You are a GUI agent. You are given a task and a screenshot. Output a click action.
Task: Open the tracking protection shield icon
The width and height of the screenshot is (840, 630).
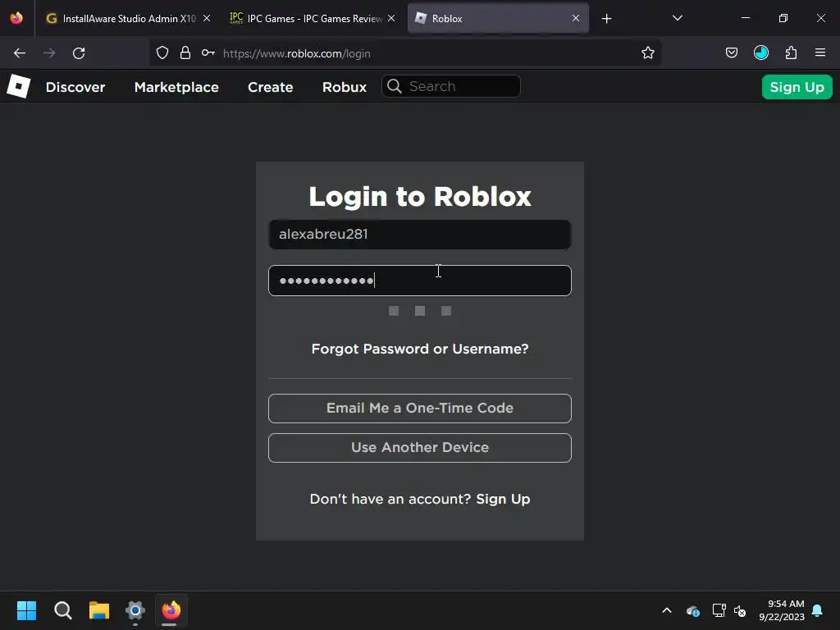(x=162, y=53)
